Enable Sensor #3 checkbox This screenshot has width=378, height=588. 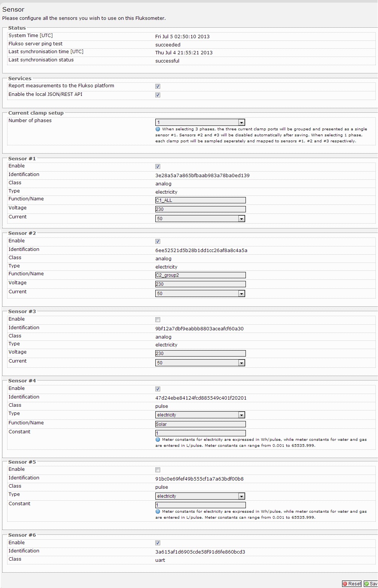(x=158, y=320)
